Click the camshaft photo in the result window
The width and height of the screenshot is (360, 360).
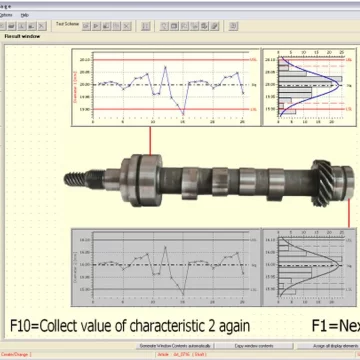[209, 181]
